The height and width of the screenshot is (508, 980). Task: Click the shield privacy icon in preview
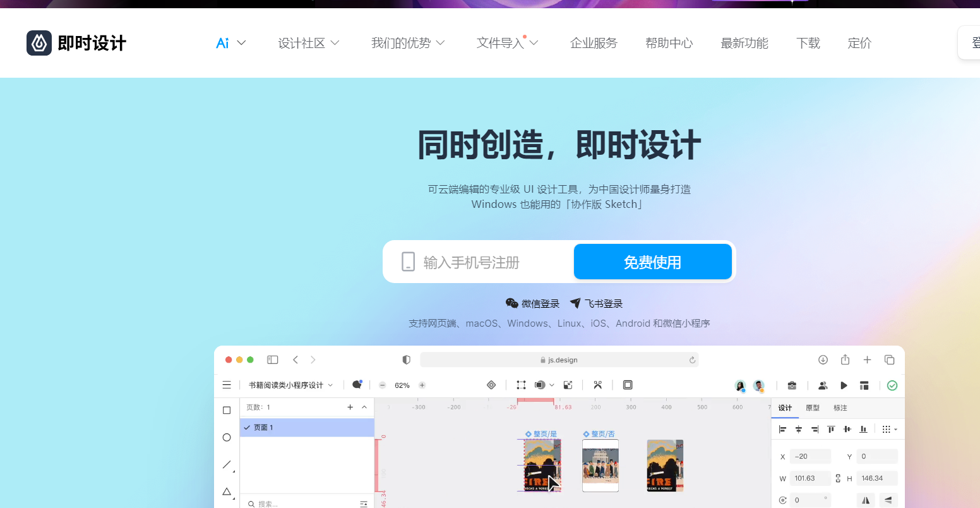[406, 360]
